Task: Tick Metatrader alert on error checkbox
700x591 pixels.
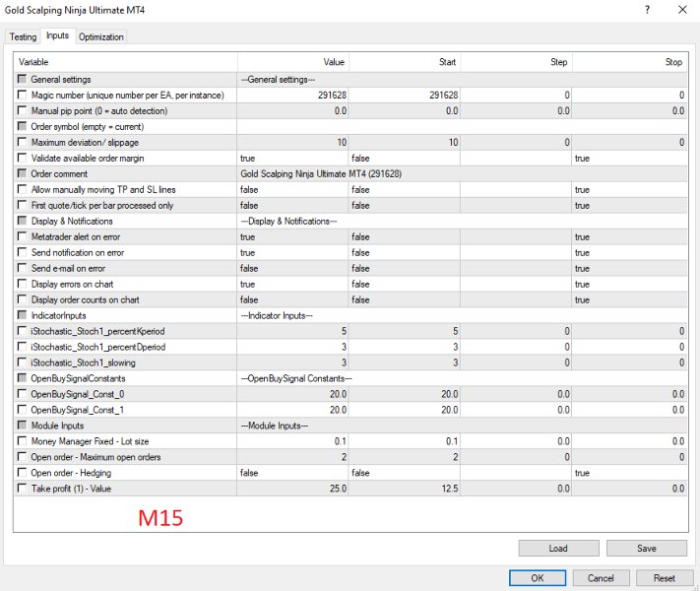Action: pos(22,236)
